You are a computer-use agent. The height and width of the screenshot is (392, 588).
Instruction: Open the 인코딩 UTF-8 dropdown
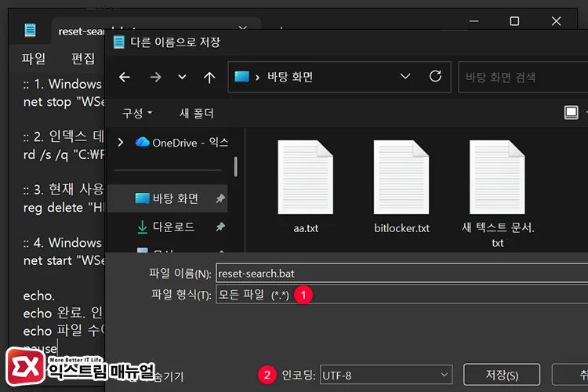[386, 375]
